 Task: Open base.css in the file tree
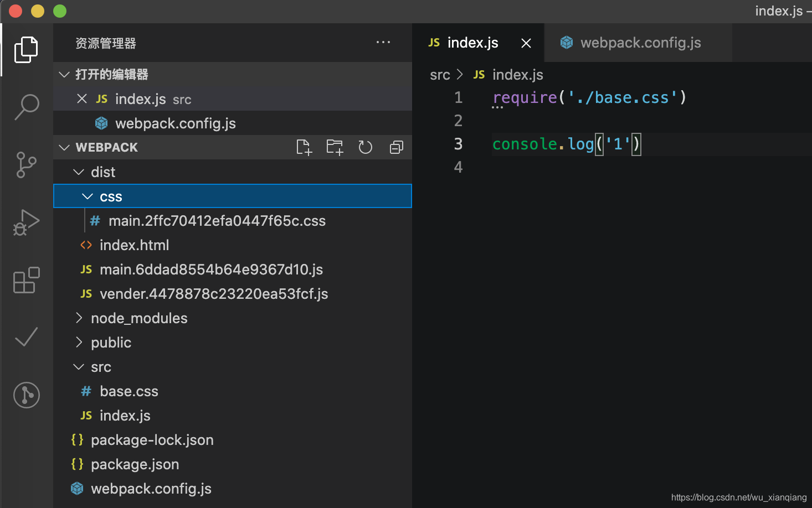coord(129,391)
